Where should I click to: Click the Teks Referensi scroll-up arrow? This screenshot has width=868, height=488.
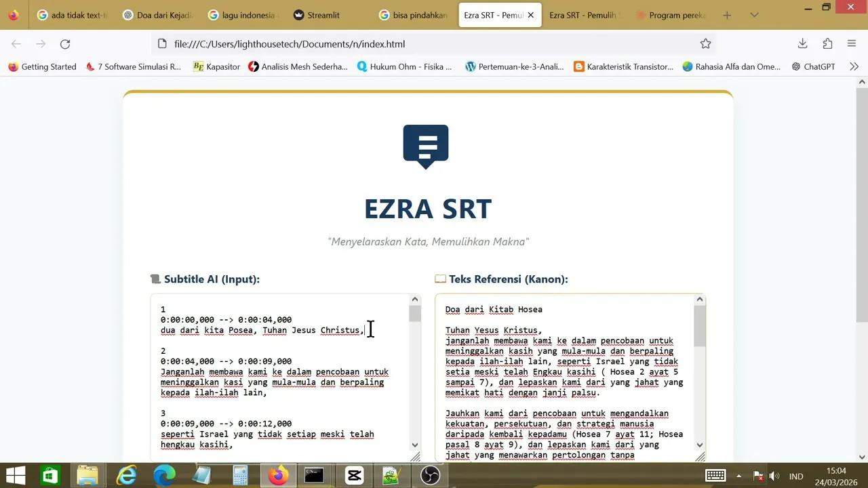pos(700,300)
